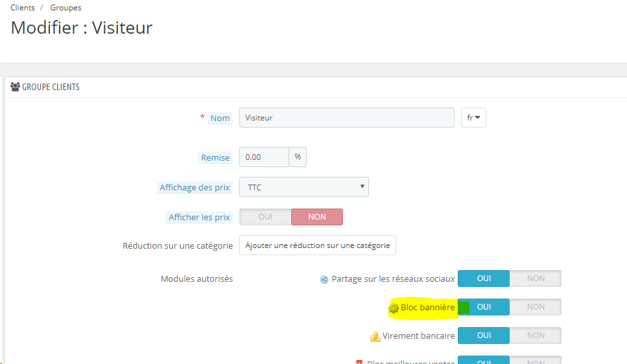Viewport: 627px width, 364px height.
Task: Set Bloc bannière to NON
Action: tap(536, 307)
